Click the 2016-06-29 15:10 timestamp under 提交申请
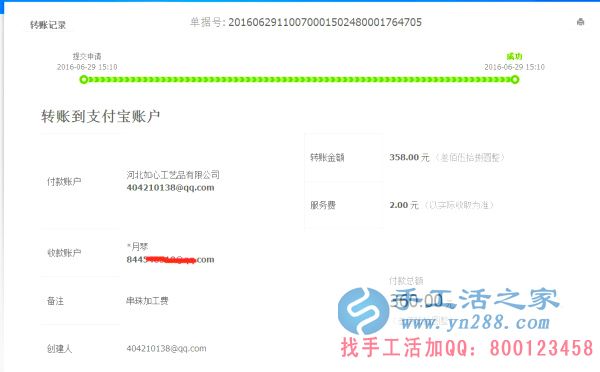This screenshot has width=600, height=372. pos(87,67)
